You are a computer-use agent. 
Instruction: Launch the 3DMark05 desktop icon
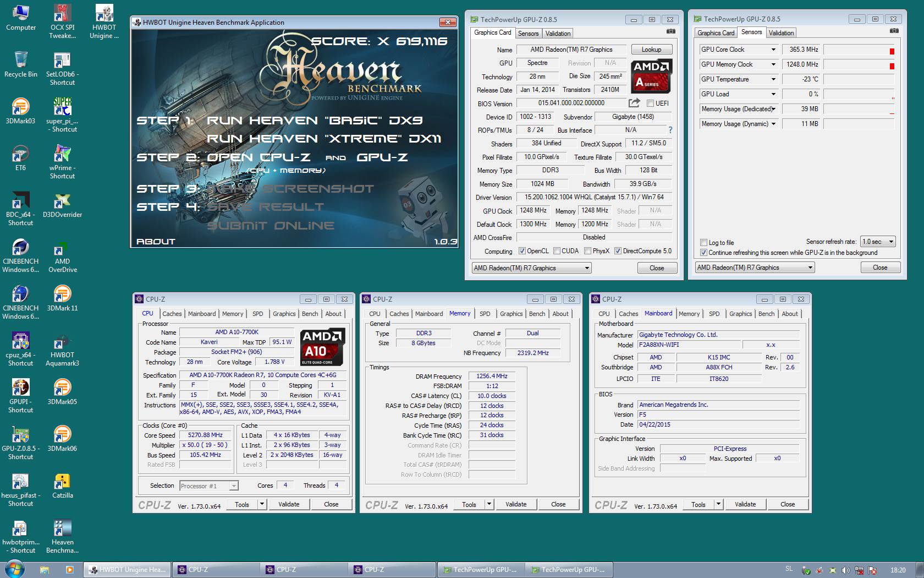point(62,392)
